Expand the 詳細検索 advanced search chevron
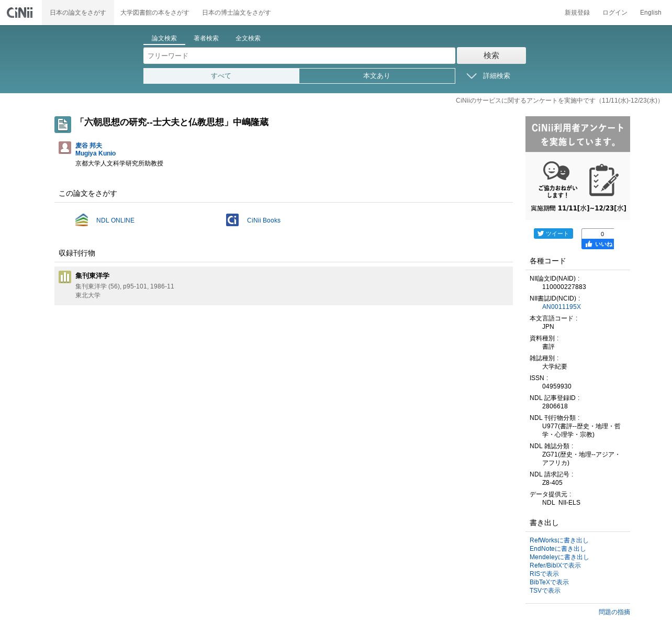Image resolution: width=672 pixels, height=633 pixels. [x=471, y=76]
